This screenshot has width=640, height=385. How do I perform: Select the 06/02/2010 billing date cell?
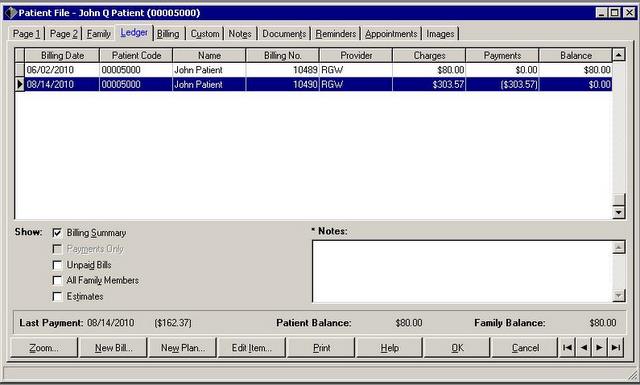point(62,70)
